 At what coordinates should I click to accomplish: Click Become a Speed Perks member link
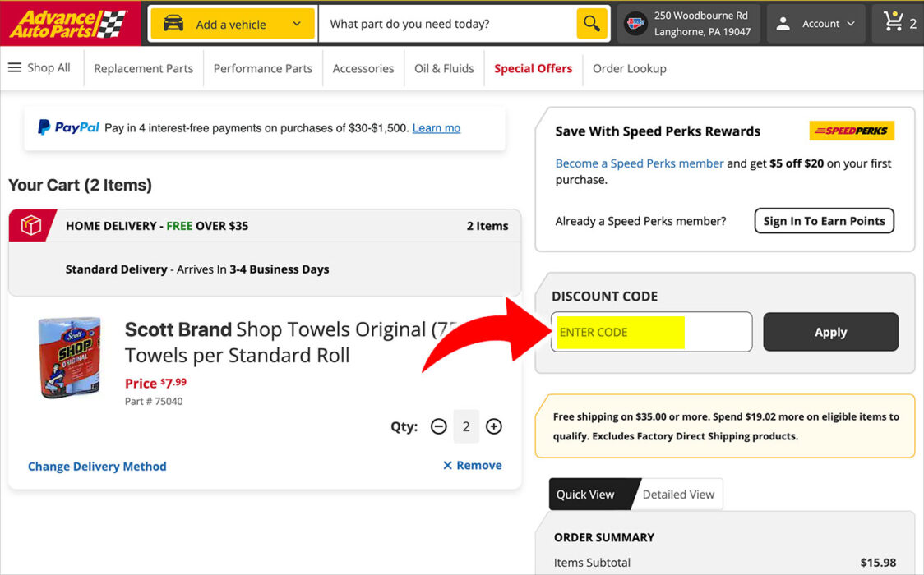point(640,163)
